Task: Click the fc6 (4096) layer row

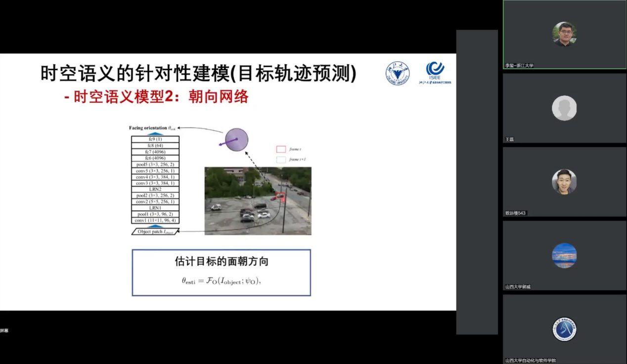Action: [155, 158]
